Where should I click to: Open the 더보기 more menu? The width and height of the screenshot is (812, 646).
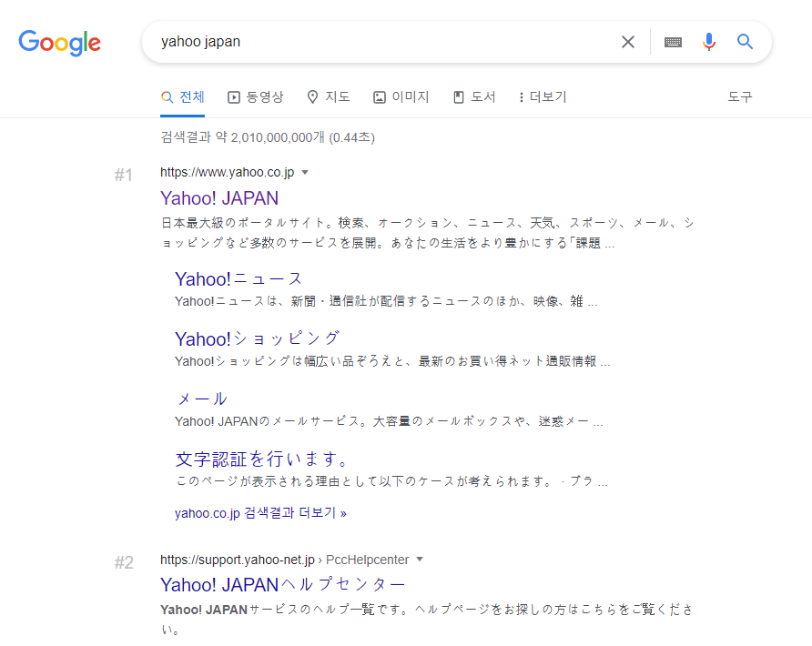tap(543, 97)
